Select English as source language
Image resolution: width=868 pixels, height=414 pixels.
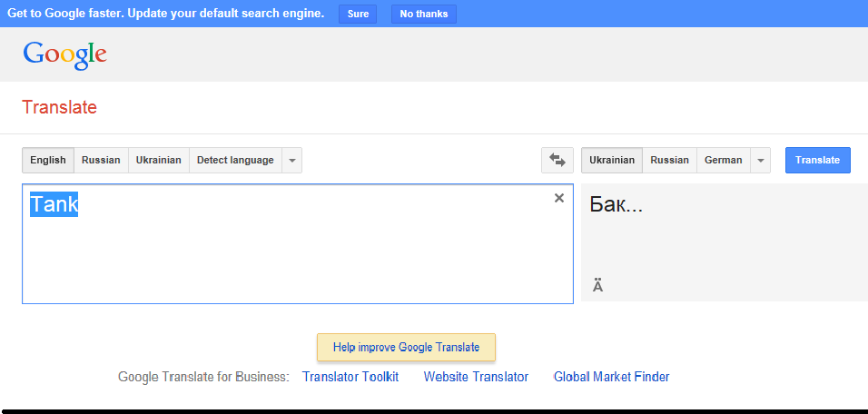click(x=48, y=161)
